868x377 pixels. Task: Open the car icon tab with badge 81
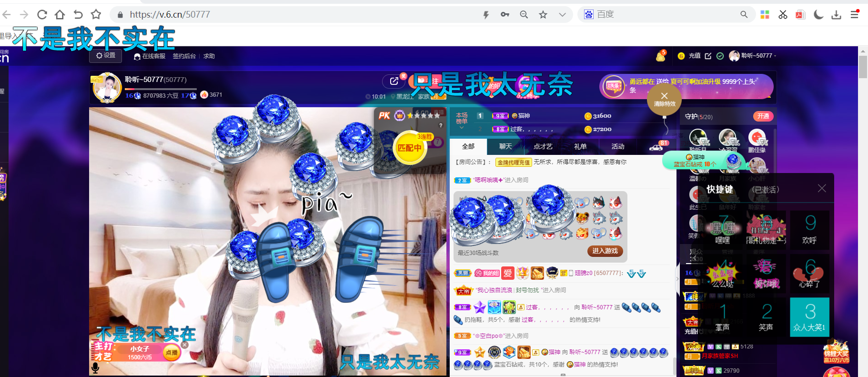(656, 147)
